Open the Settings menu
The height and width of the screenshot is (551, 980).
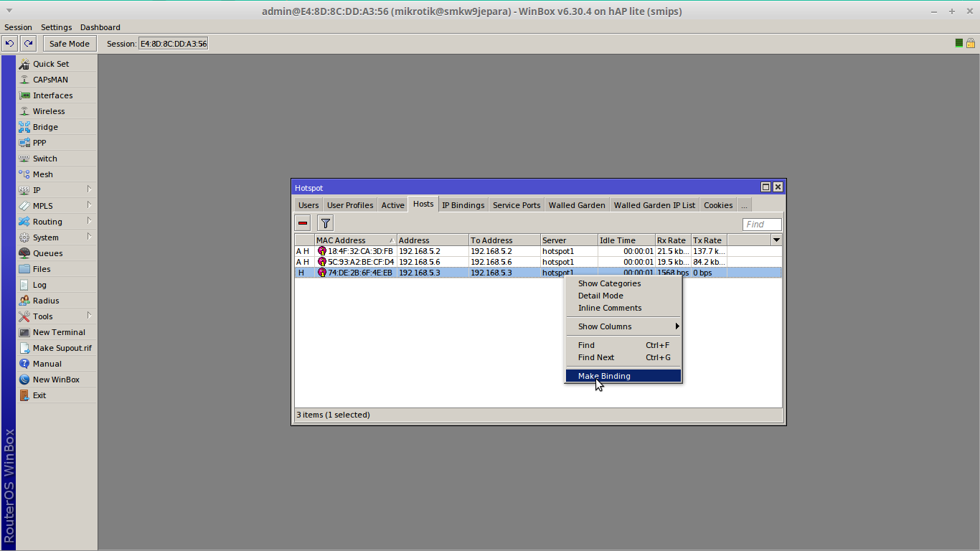tap(57, 27)
